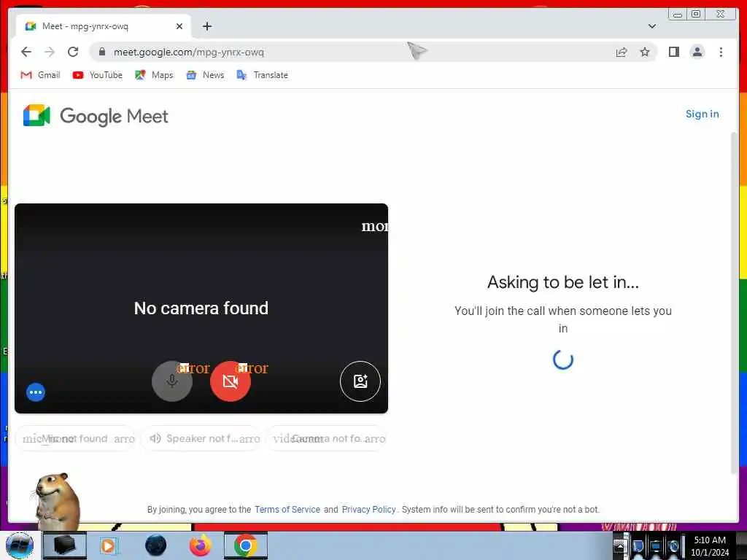
Task: Open the Chrome side panel
Action: [673, 52]
